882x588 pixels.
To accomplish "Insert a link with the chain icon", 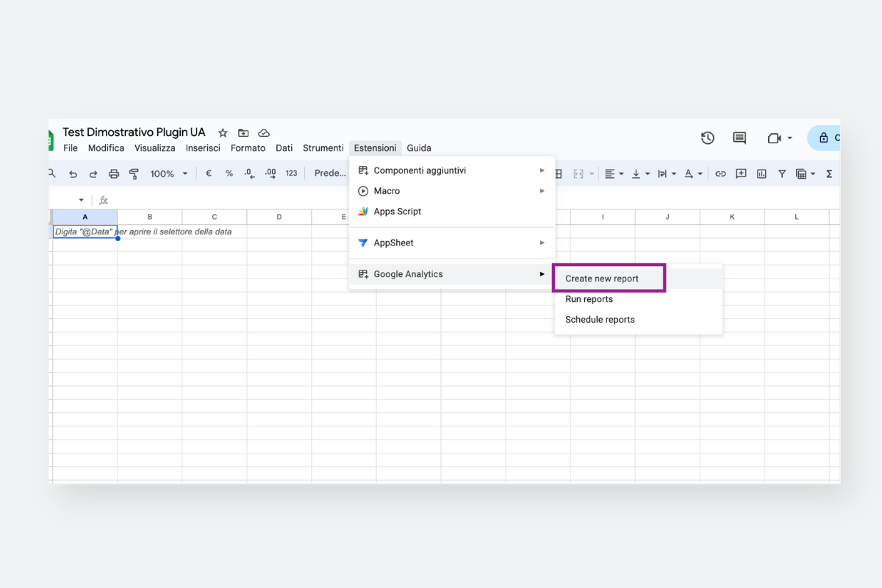I will coord(720,174).
